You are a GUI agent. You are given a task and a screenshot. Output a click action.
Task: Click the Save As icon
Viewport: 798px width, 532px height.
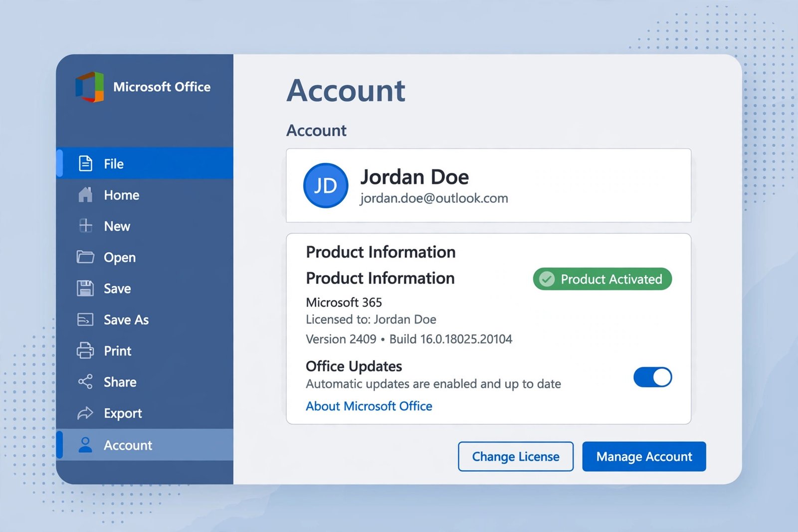(85, 320)
